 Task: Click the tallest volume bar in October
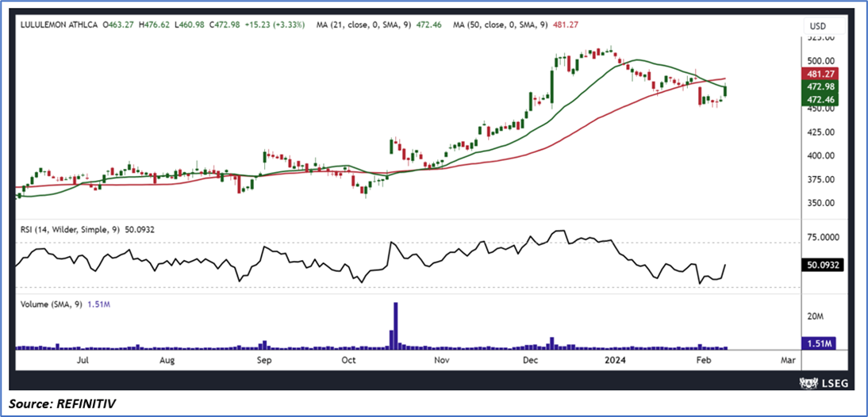396,326
